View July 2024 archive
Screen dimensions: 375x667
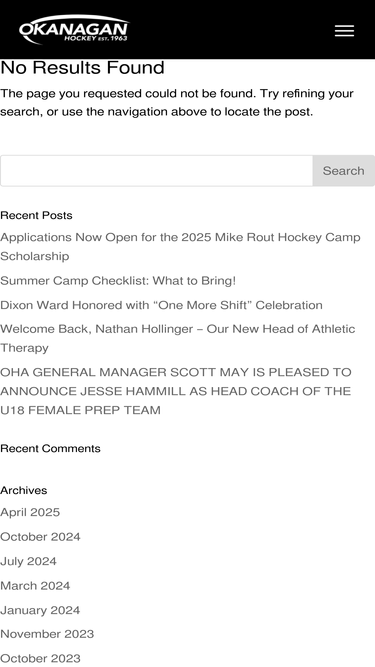point(28,561)
